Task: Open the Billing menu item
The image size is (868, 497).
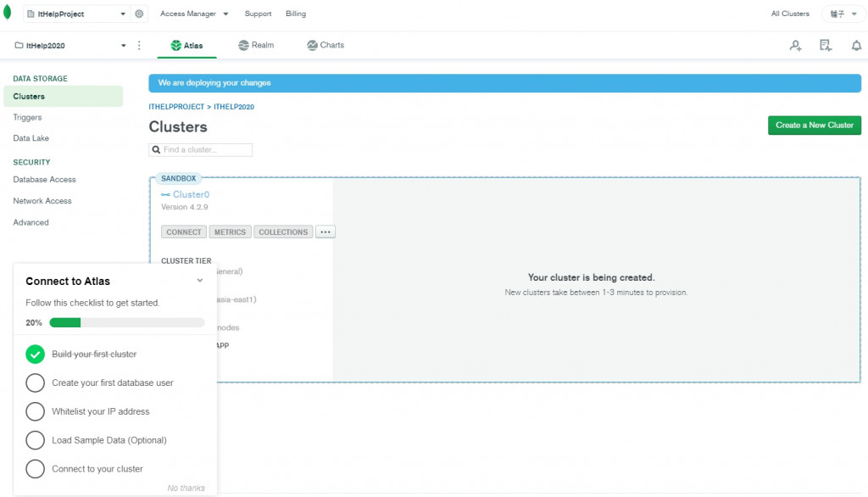Action: tap(296, 14)
